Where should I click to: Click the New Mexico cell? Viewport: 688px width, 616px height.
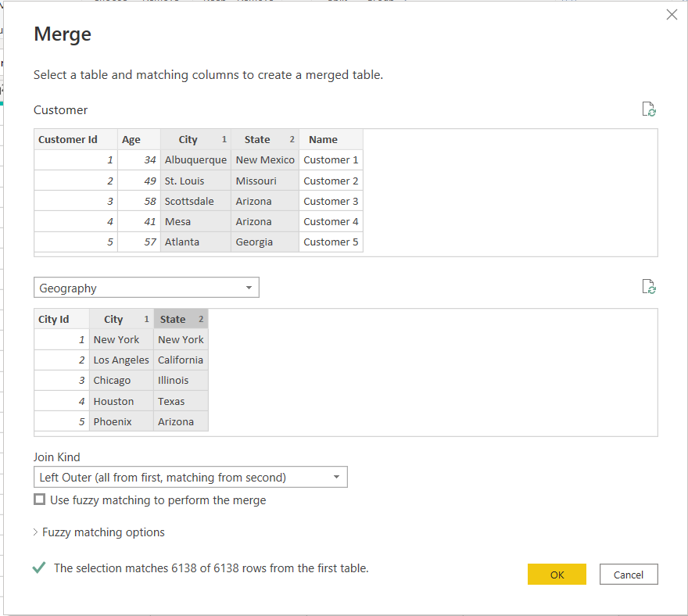point(265,160)
